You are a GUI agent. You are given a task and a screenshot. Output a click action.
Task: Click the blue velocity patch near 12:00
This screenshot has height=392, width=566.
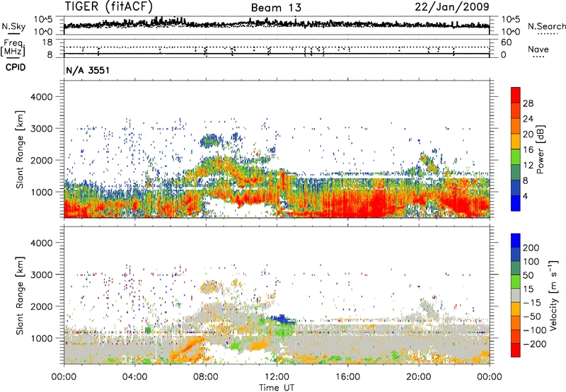click(x=284, y=318)
